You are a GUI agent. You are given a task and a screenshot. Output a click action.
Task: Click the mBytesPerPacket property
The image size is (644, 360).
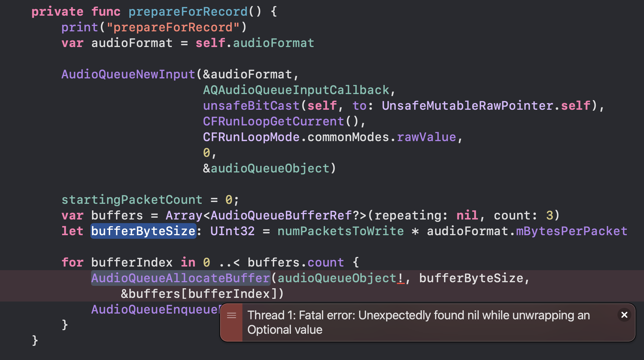tap(572, 231)
